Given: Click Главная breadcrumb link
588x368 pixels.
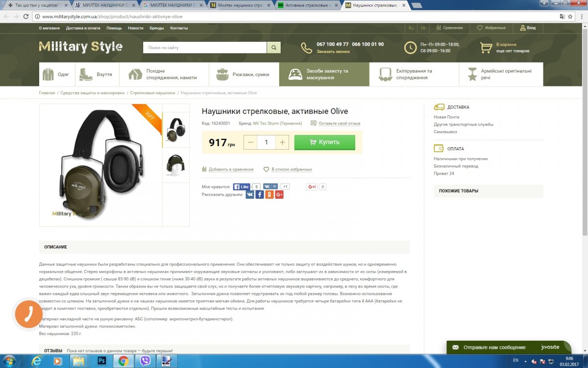Looking at the screenshot, I should pos(47,93).
